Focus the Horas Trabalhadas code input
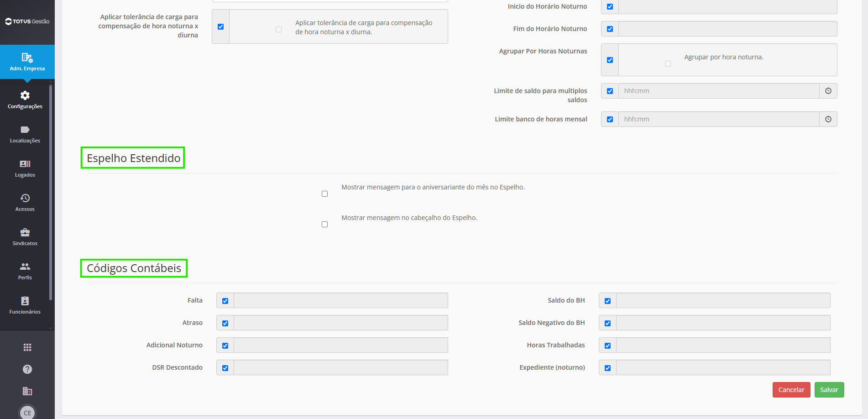The image size is (868, 419). click(x=723, y=345)
